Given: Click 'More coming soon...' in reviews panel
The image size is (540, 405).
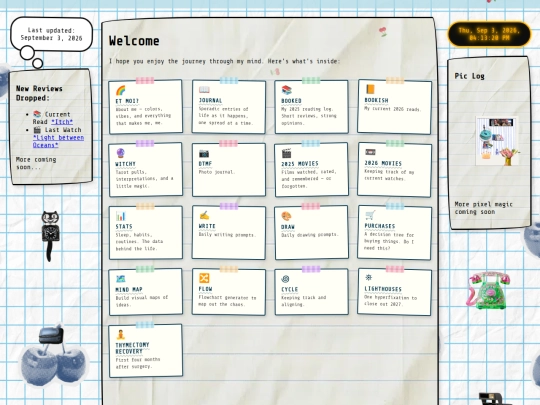Looking at the screenshot, I should click(36, 163).
